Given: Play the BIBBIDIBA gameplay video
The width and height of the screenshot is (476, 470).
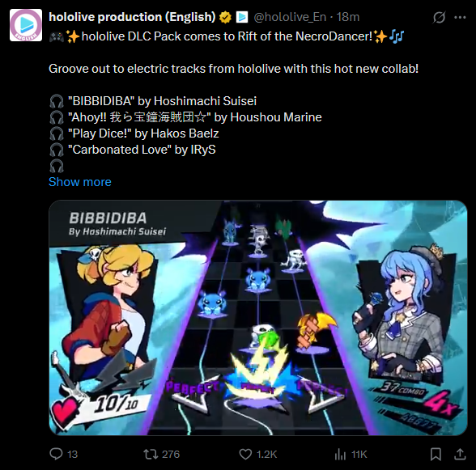Looking at the screenshot, I should pos(258,318).
